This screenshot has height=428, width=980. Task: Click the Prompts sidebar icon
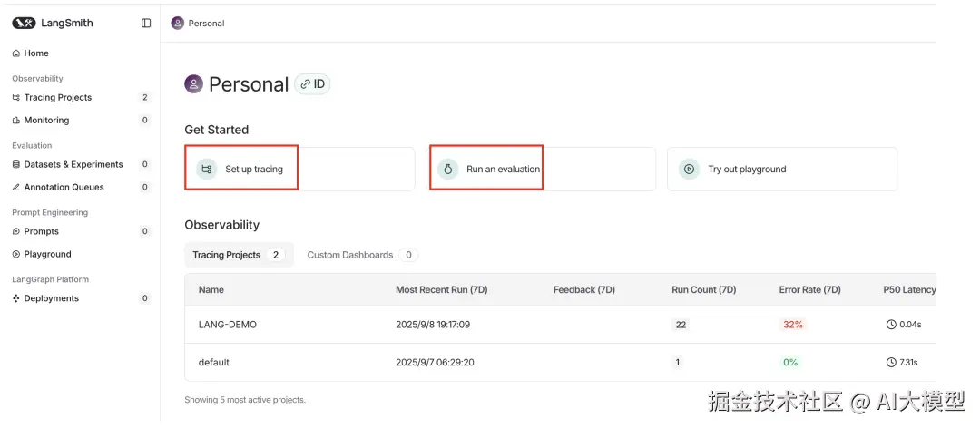(15, 232)
